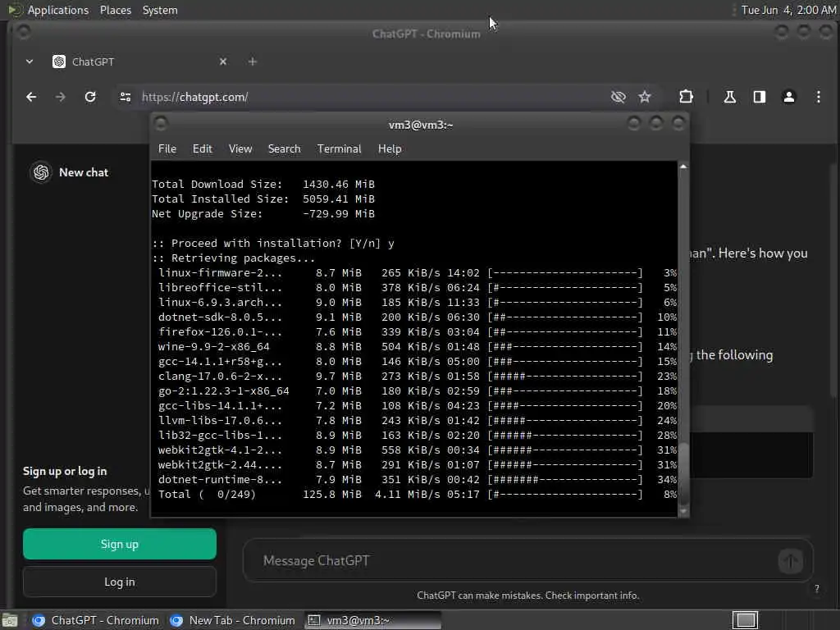Open the System menu in top panel
840x630 pixels.
pyautogui.click(x=160, y=10)
